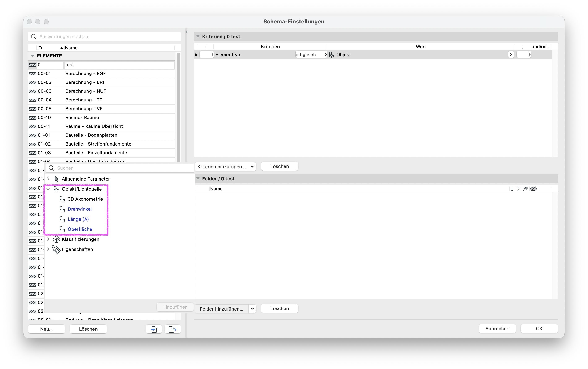
Task: Click the 3D Axonometrie parameter icon
Action: (62, 199)
